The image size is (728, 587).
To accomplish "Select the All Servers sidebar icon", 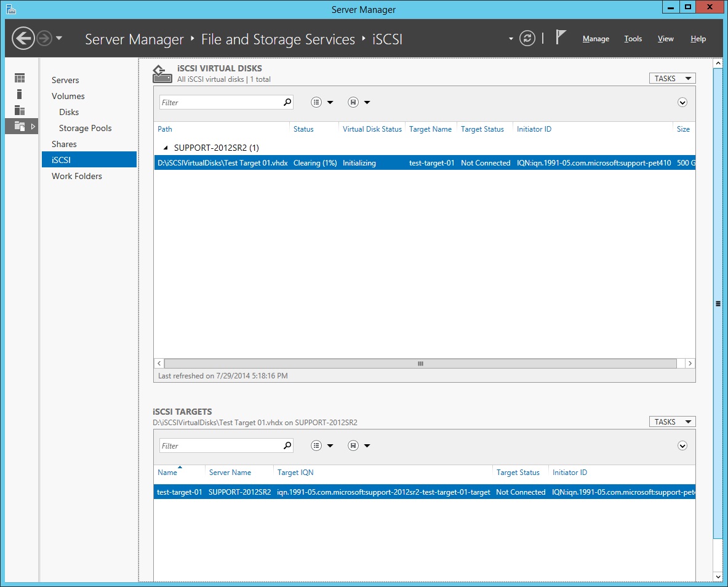I will tap(20, 110).
